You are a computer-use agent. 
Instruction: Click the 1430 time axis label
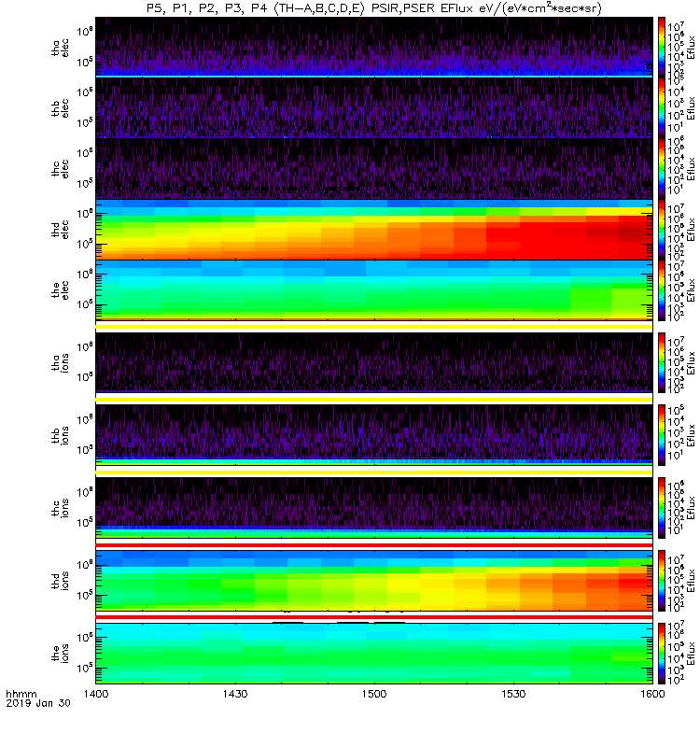[235, 694]
